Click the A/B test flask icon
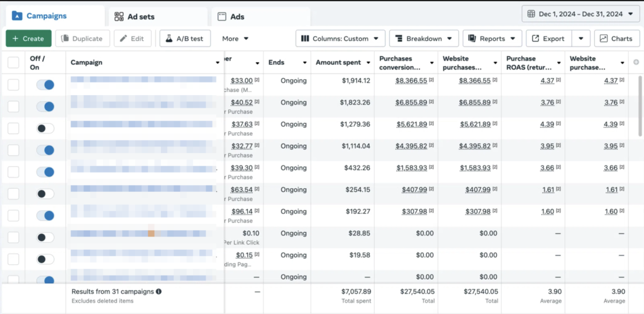The width and height of the screenshot is (644, 314). coord(169,39)
